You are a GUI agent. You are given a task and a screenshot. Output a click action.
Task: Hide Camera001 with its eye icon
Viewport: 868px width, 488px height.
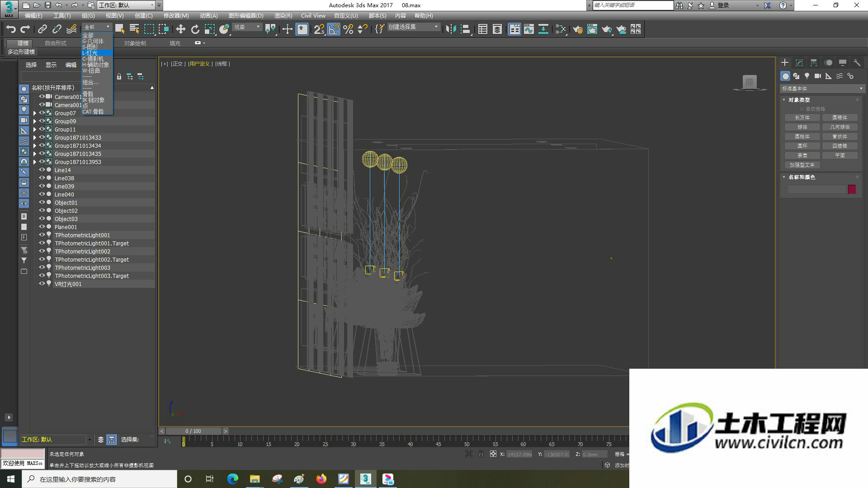[42, 97]
